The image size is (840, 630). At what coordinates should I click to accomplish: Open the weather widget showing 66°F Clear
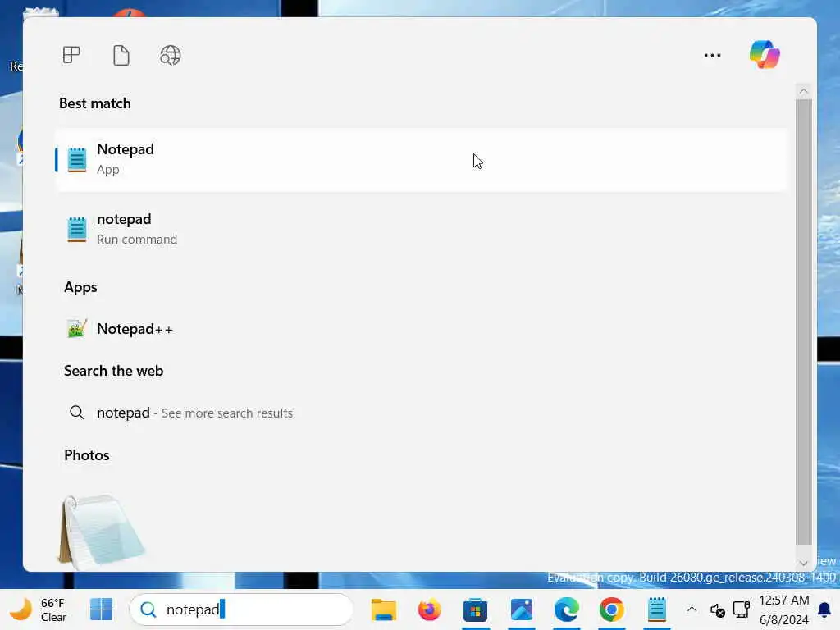(x=38, y=609)
